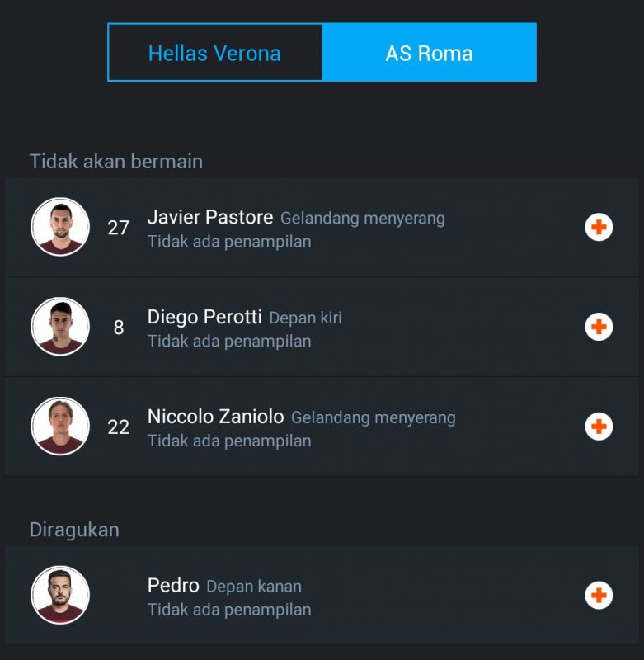Click Pedro's Depan kanan position label
Viewport: 644px width, 660px height.
pos(254,587)
